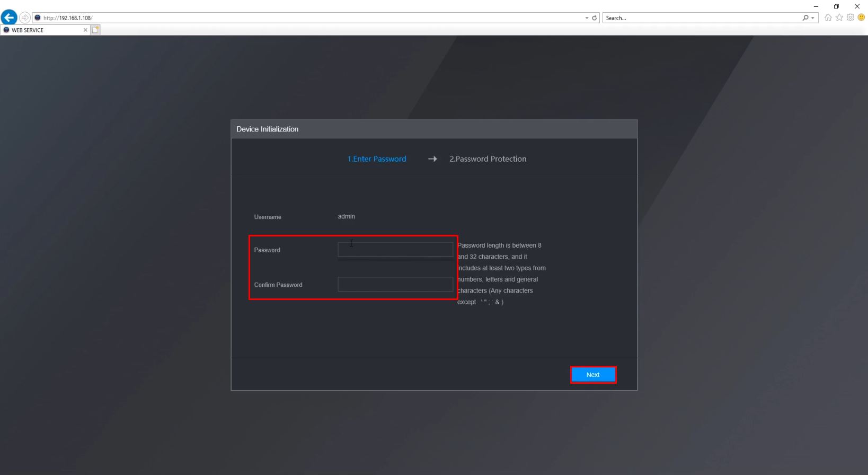Viewport: 868px width, 475px height.
Task: Click the Confirm Password input field
Action: [395, 284]
